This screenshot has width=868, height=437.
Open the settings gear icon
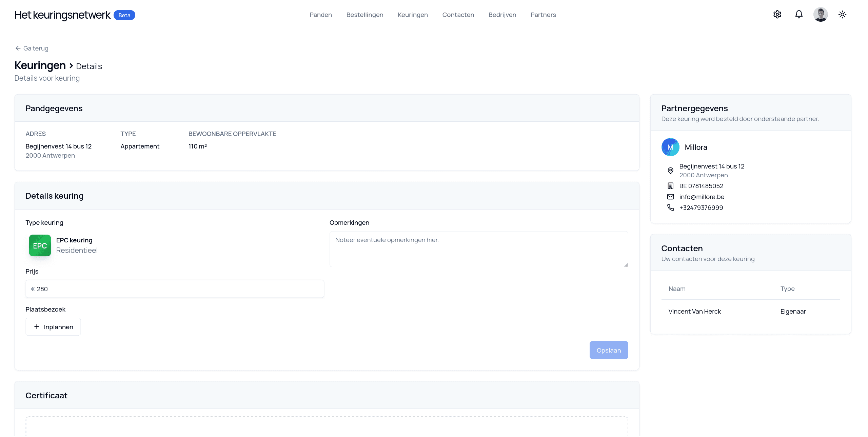[777, 14]
